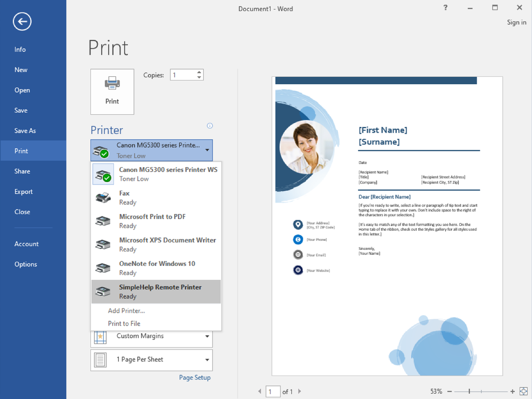Click the Word help question mark icon

(445, 7)
